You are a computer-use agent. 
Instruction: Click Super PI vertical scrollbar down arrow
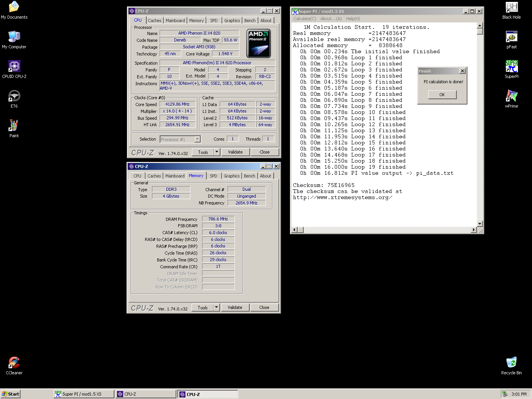[480, 224]
